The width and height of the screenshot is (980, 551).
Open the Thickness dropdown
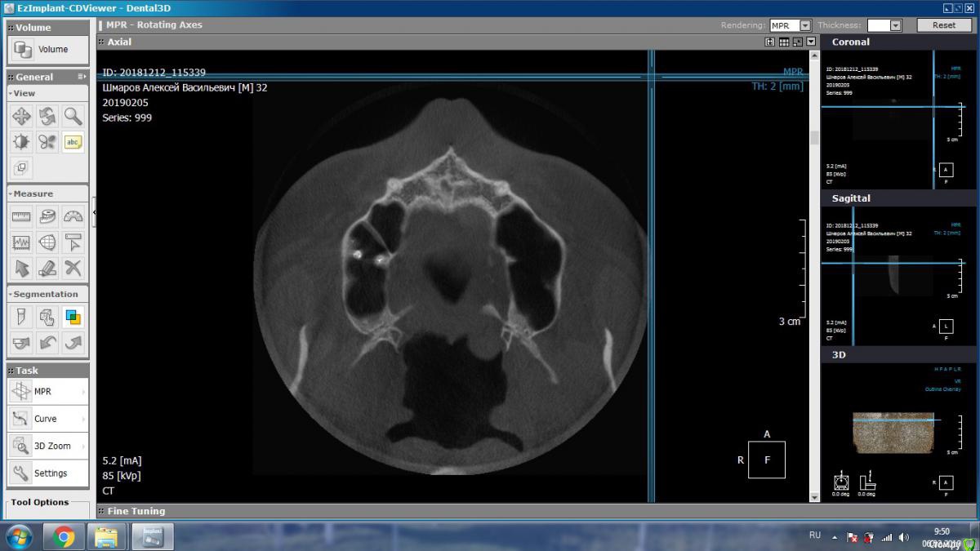[x=895, y=25]
